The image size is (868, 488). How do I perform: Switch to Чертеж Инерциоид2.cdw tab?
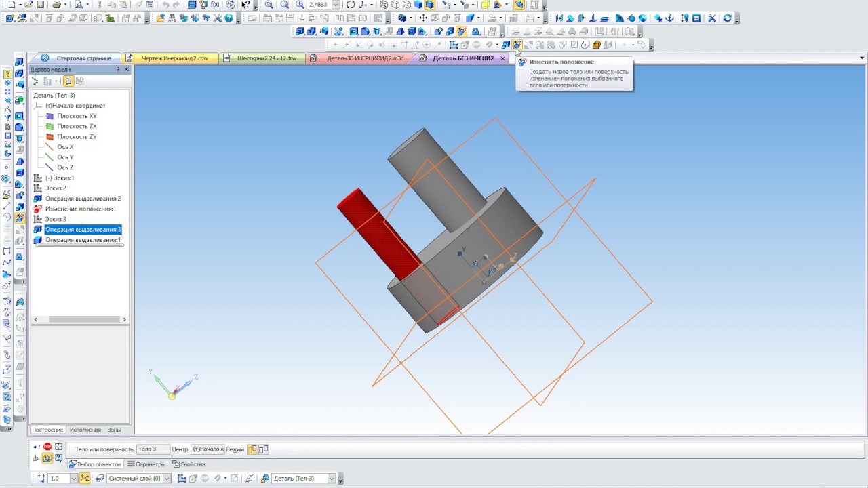click(175, 58)
